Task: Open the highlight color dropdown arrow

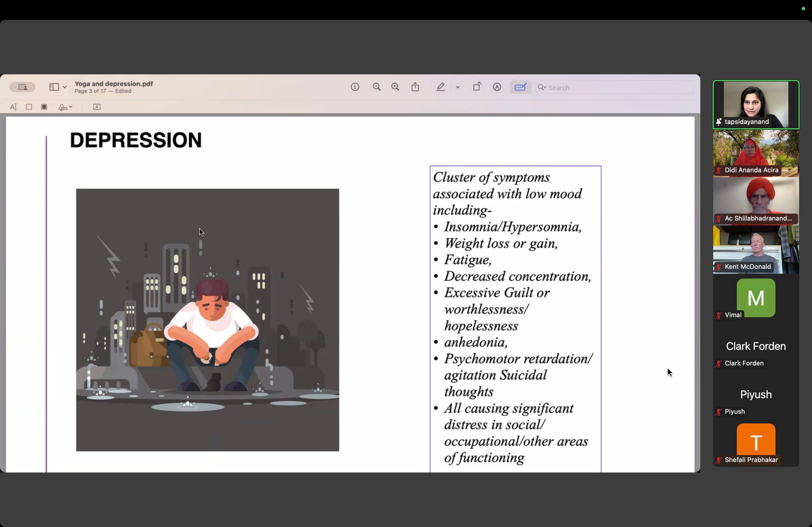Action: click(x=457, y=87)
